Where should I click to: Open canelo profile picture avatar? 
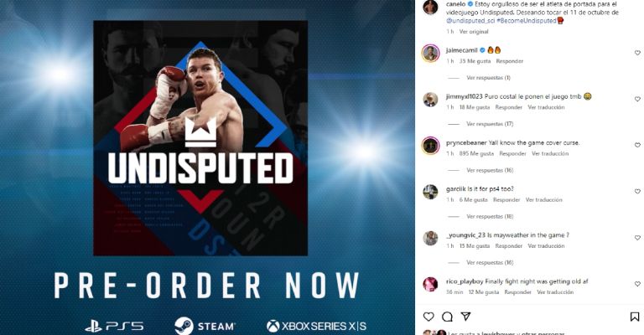(x=430, y=7)
